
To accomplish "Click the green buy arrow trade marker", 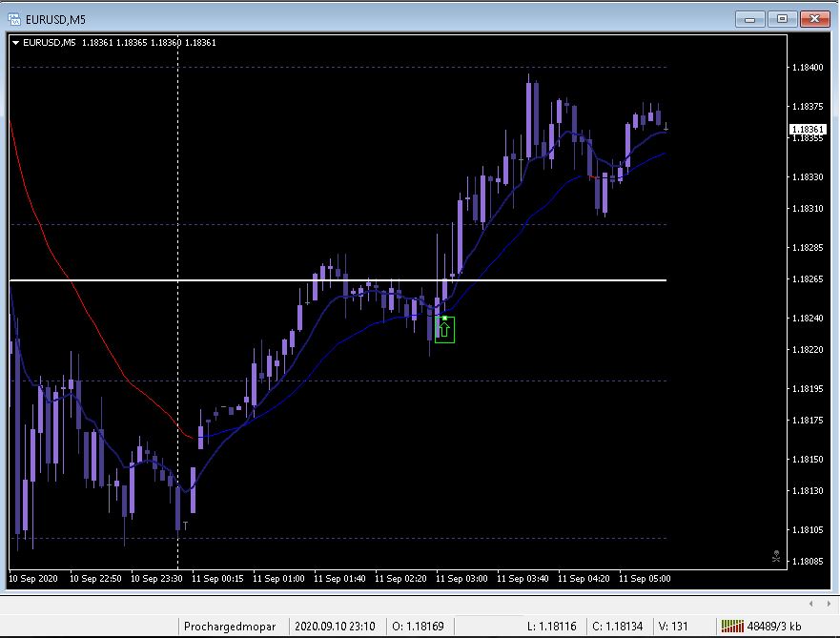I will pos(444,329).
